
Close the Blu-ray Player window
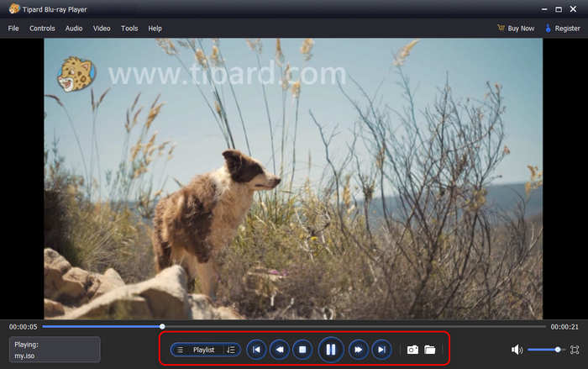(x=574, y=9)
